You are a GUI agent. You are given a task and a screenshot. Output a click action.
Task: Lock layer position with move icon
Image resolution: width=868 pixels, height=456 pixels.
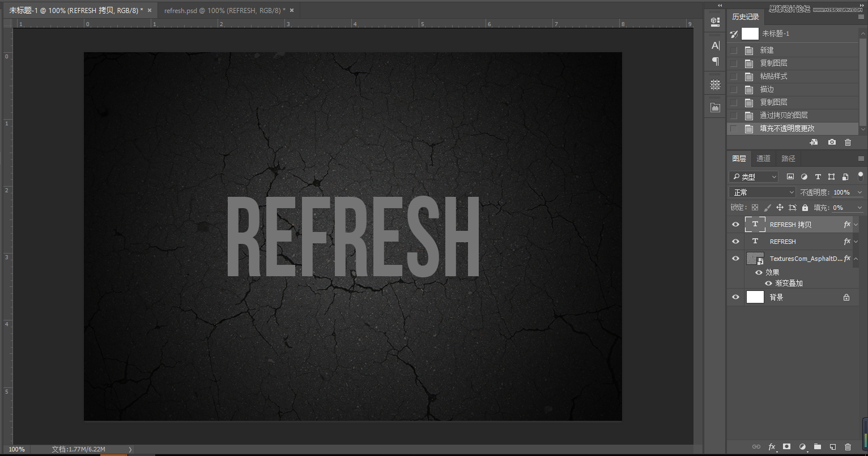[x=780, y=208]
